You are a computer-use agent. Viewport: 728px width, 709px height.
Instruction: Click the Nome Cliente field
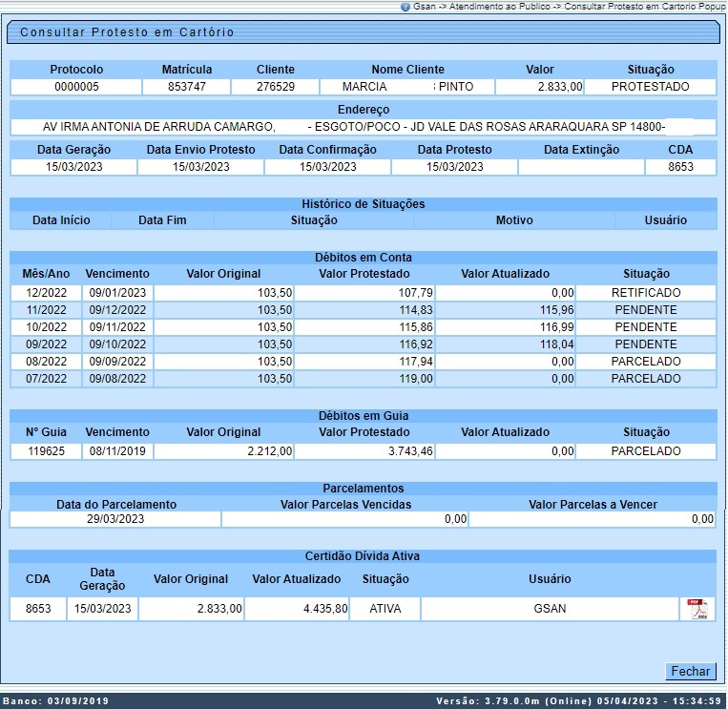[x=407, y=87]
